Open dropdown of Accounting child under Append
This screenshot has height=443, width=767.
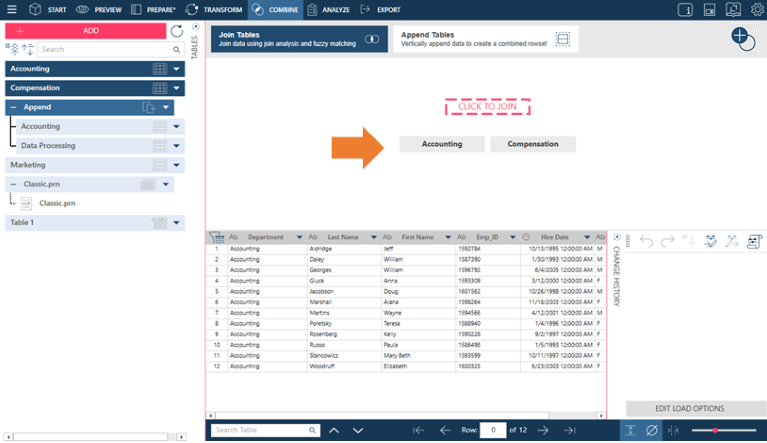tap(177, 127)
